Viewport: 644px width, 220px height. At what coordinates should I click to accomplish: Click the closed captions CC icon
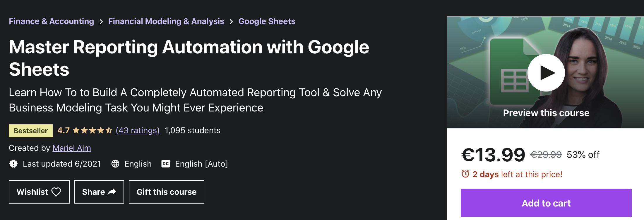point(166,164)
